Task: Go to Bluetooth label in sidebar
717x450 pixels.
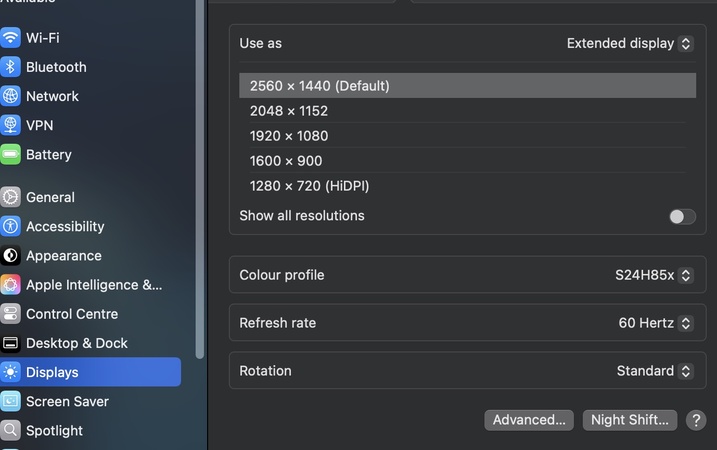Action: click(56, 67)
